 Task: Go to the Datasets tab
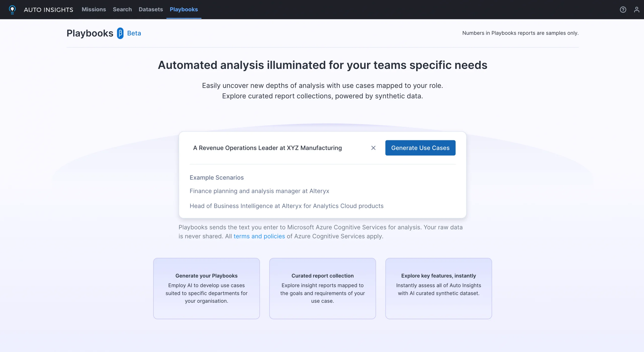(151, 10)
